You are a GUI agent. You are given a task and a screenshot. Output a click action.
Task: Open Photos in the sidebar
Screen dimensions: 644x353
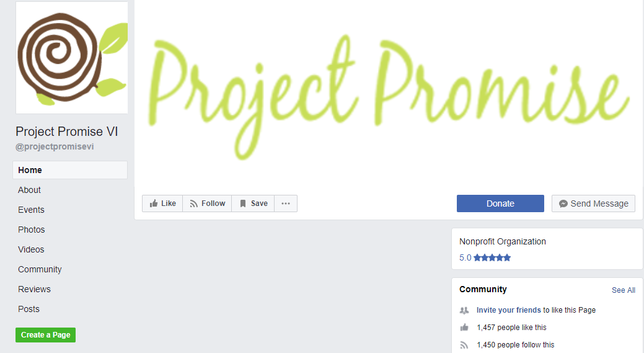pyautogui.click(x=31, y=230)
